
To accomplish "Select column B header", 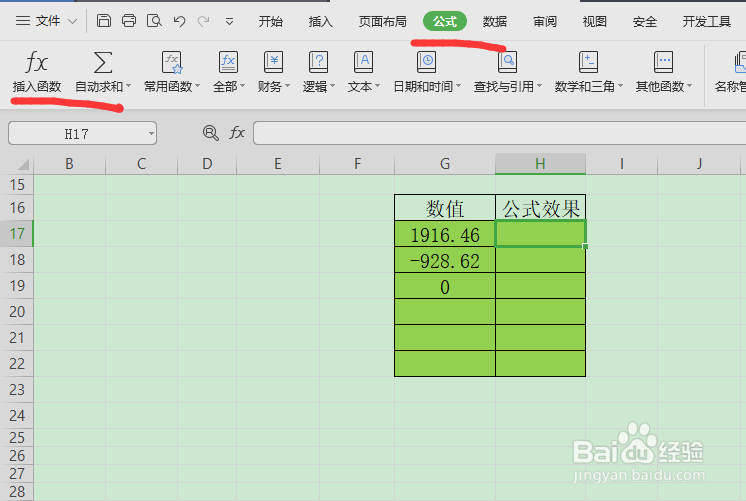I will pyautogui.click(x=69, y=164).
